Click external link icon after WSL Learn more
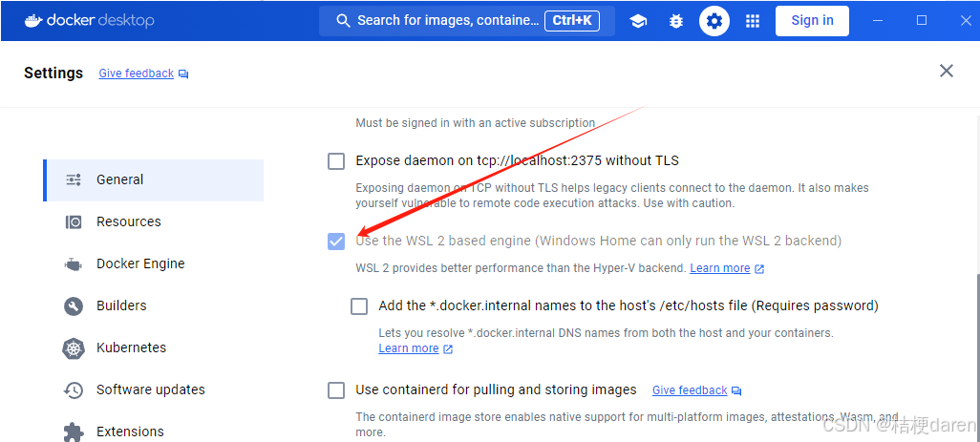The image size is (980, 442). [x=759, y=268]
